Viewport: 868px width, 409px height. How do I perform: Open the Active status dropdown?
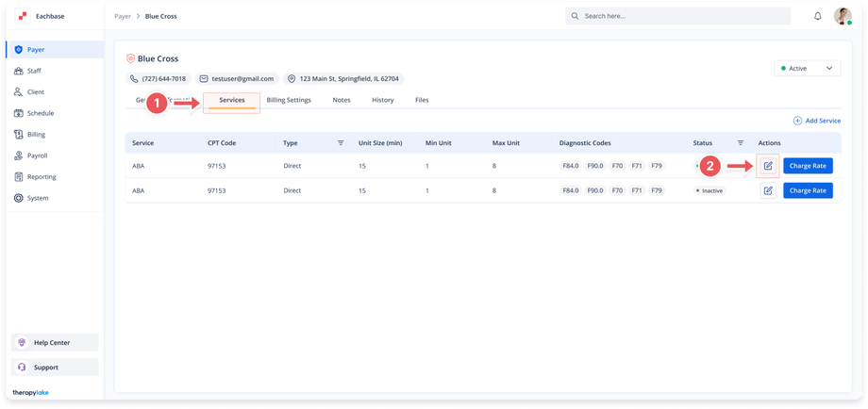pyautogui.click(x=807, y=69)
